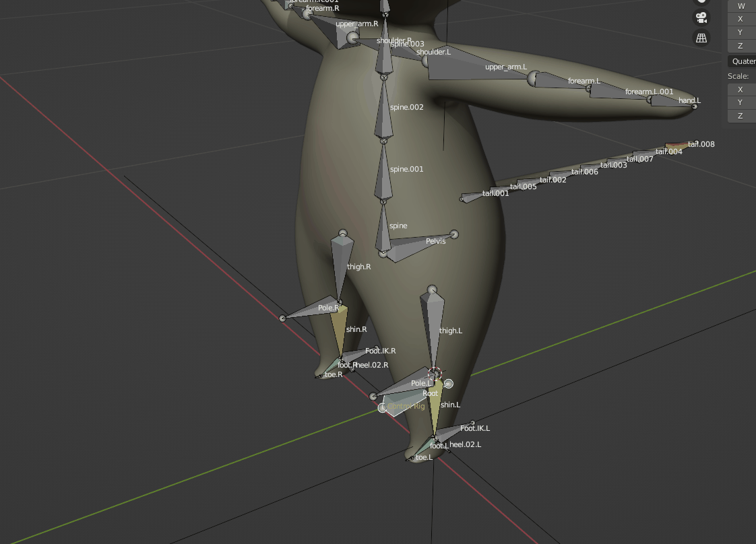This screenshot has width=756, height=544.
Task: Select the 'toe.R' bone label
Action: tap(333, 374)
